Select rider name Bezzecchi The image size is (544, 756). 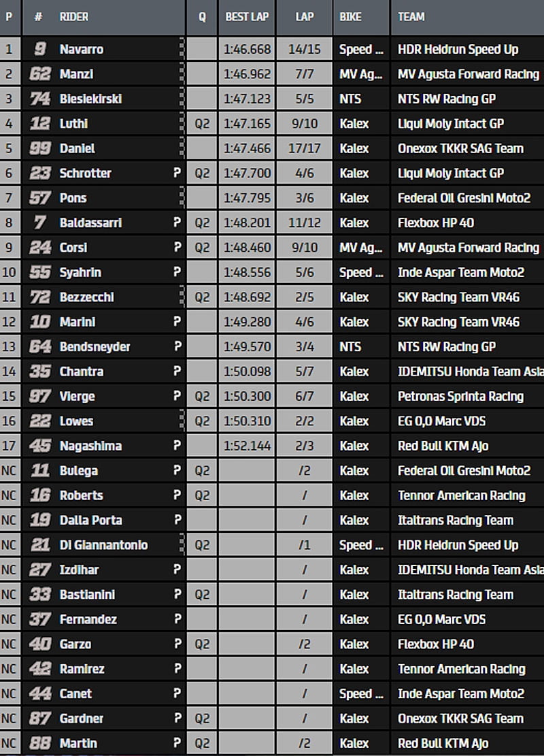point(86,297)
